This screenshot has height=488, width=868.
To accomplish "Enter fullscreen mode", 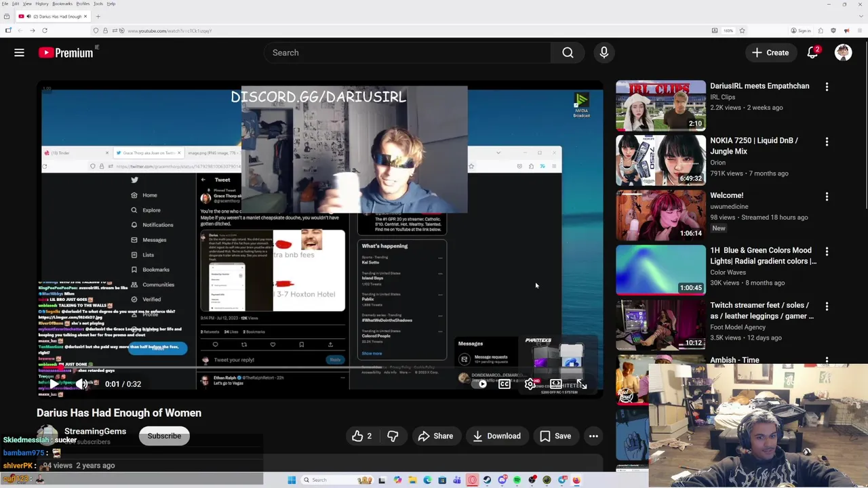I will click(x=581, y=384).
